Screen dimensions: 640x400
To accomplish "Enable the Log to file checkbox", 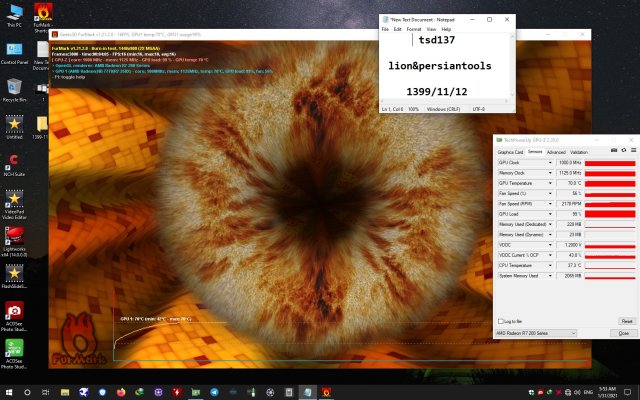I will 502,321.
